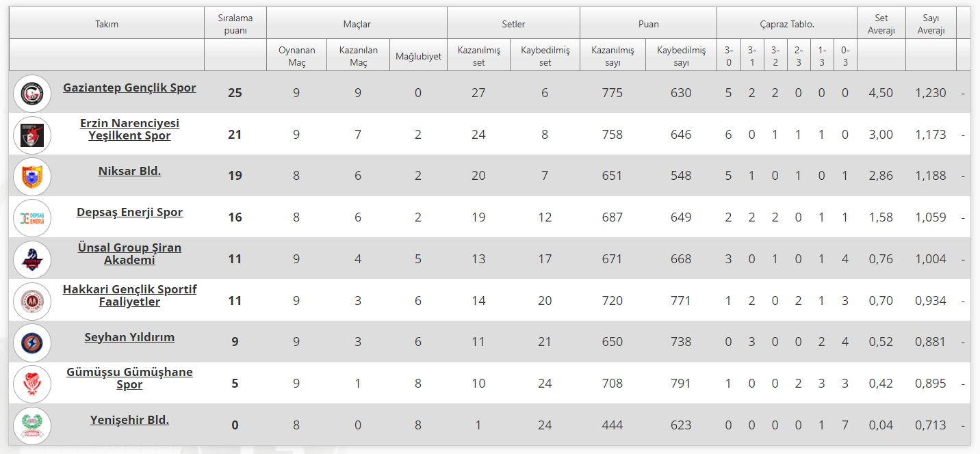Click the Sıralama puanı column header
This screenshot has width=980, height=454.
[235, 24]
